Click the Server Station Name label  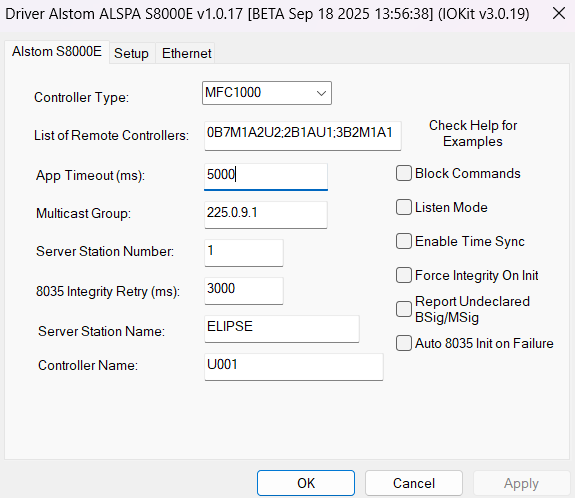click(101, 331)
